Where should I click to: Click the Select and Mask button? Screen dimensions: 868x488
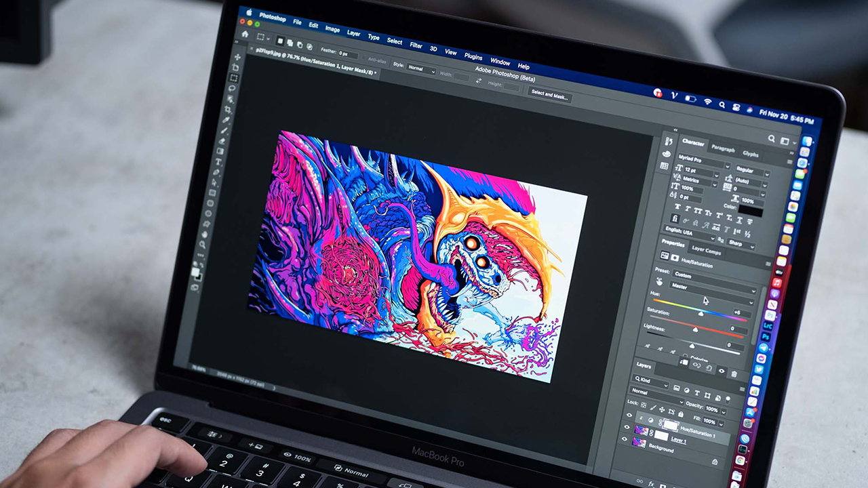(549, 96)
